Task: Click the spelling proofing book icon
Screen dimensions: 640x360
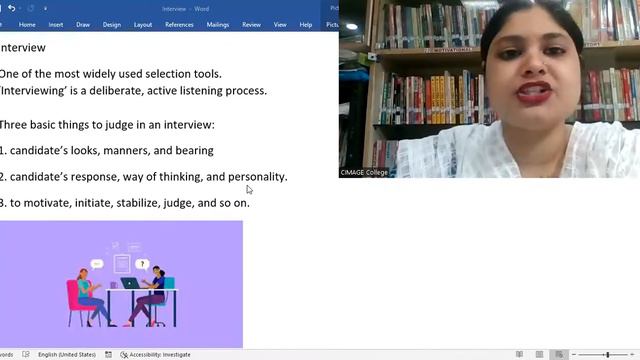Action: tap(26, 354)
